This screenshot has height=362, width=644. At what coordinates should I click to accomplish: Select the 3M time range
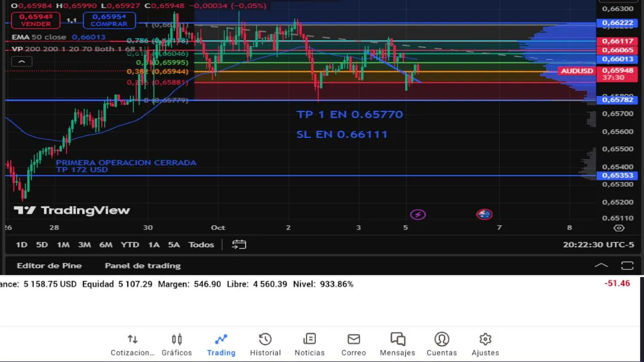[84, 245]
